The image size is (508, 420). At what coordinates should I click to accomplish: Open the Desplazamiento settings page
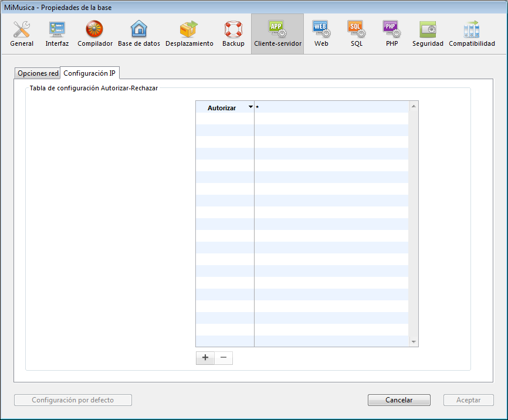tap(189, 33)
